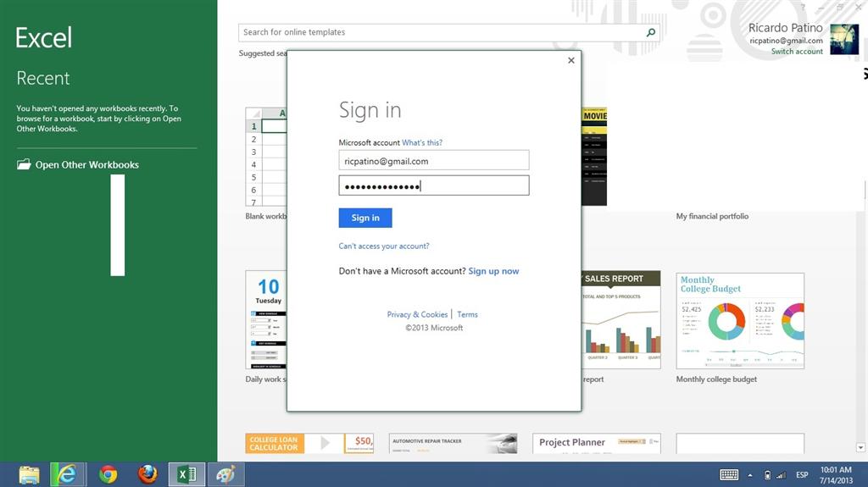The width and height of the screenshot is (868, 487).
Task: Click the network signal icon in tray
Action: coord(781,475)
